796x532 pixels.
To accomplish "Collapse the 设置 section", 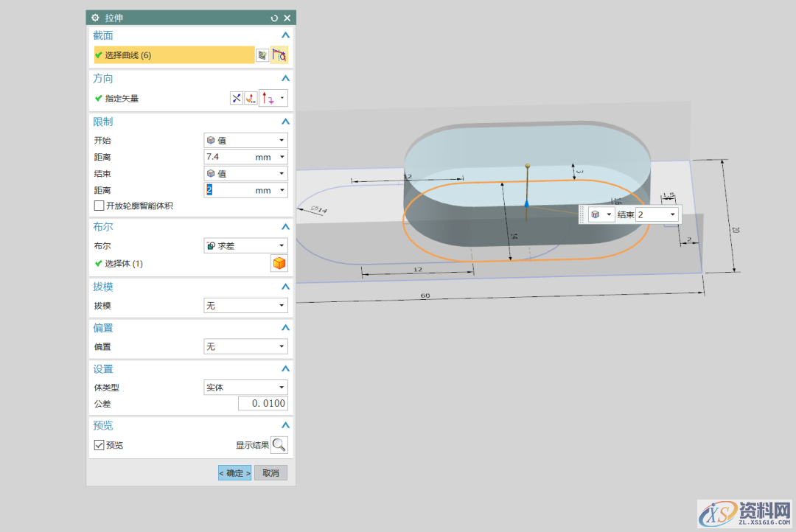I will tap(285, 369).
